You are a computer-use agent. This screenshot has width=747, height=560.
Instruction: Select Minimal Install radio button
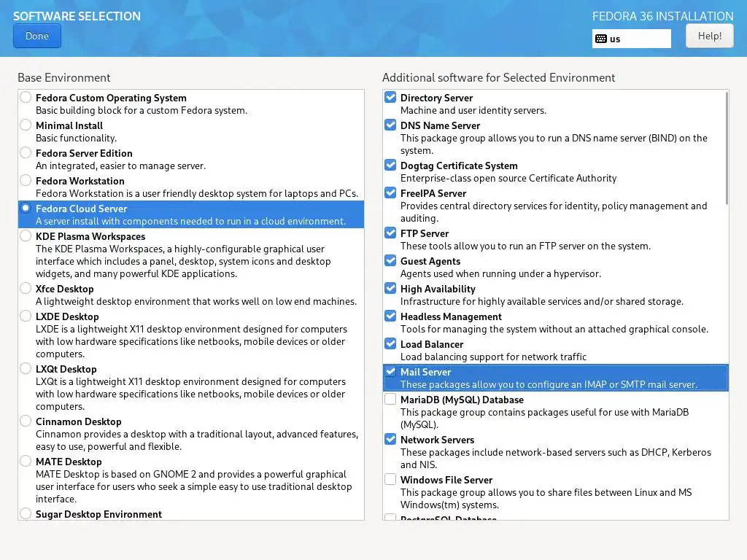point(26,125)
